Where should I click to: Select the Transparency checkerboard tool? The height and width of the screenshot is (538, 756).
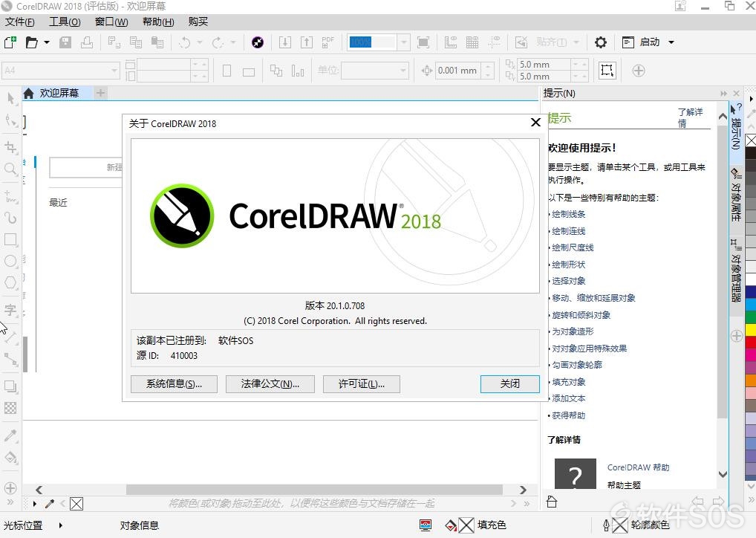(10, 408)
